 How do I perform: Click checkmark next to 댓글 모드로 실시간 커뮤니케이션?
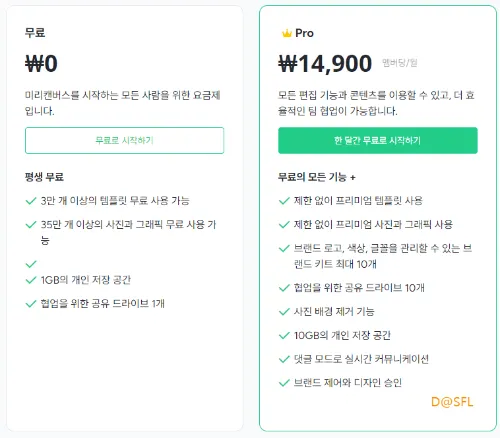[x=284, y=359]
